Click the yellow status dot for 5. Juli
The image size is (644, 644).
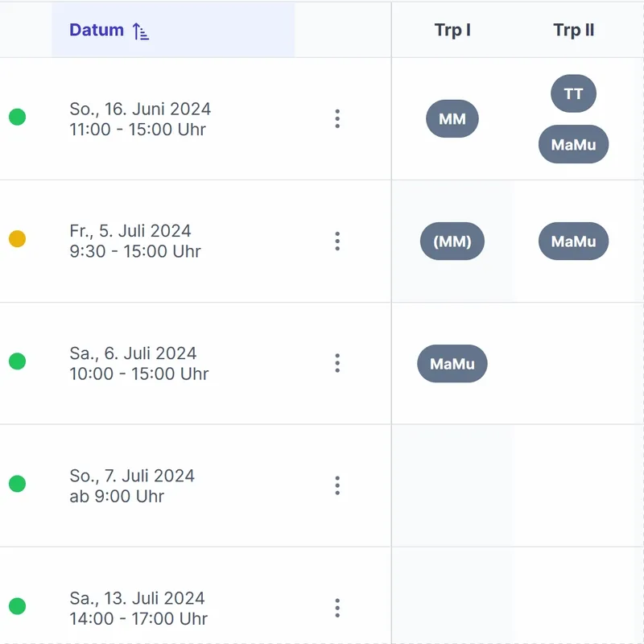pyautogui.click(x=17, y=239)
